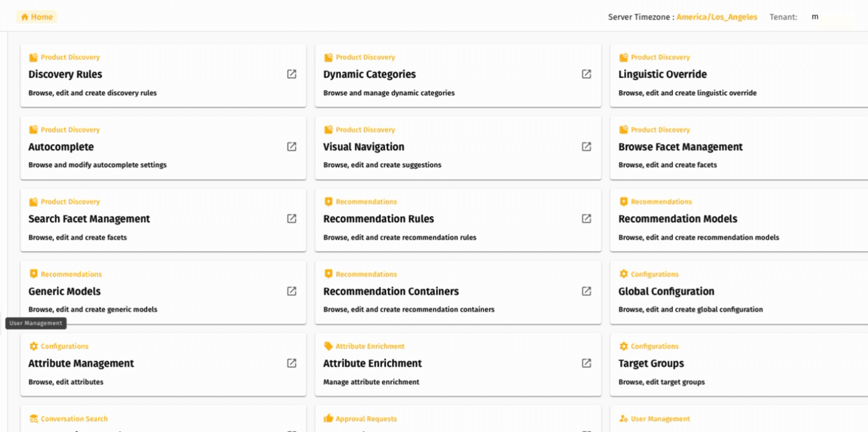Click text "Browse, edit and create recommendation models"
Screen dimensions: 868x432
[699, 237]
